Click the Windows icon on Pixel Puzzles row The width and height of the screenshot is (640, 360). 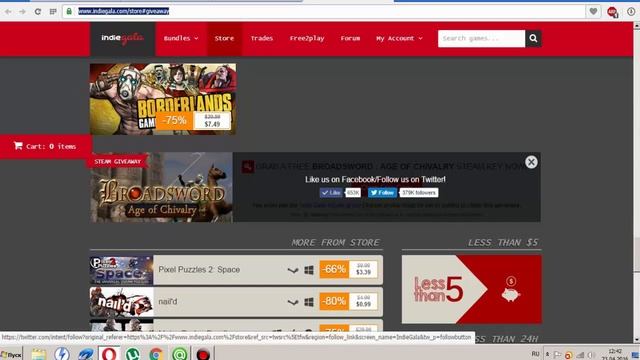[x=309, y=270]
